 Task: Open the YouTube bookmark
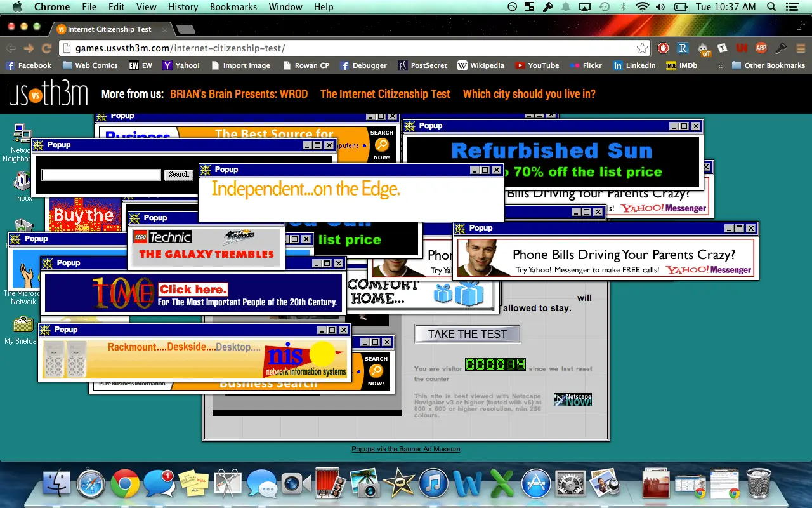point(537,65)
